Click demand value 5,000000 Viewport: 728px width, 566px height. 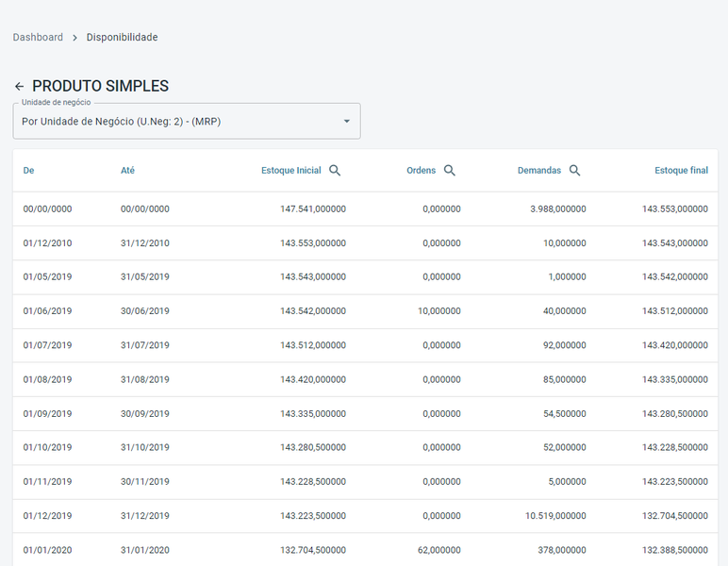567,482
